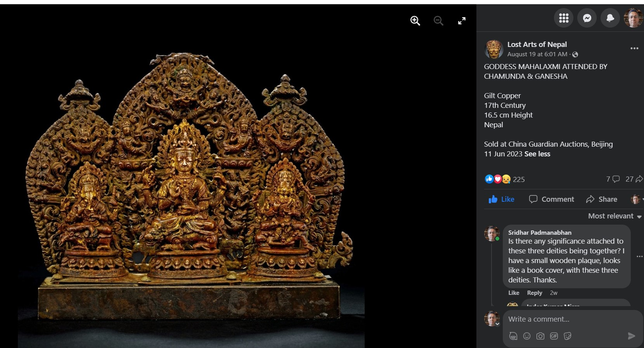This screenshot has width=644, height=348.
Task: Insert an emoji into the comment
Action: (x=527, y=336)
